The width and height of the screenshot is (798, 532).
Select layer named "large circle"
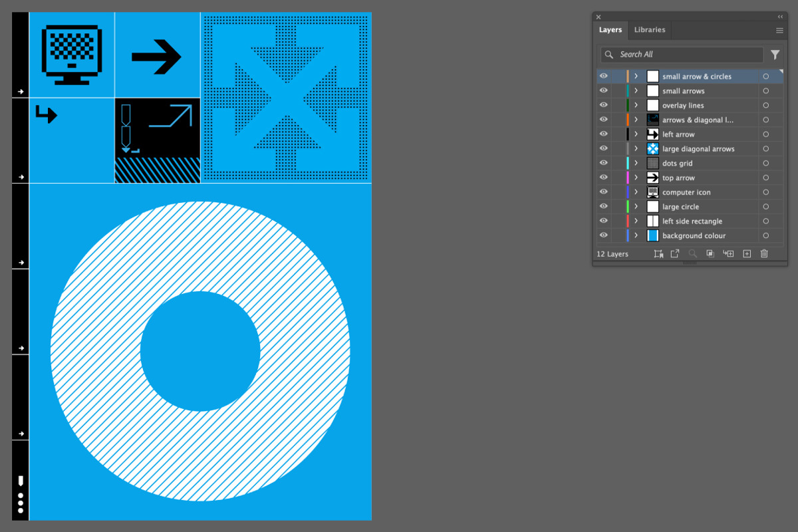[680, 207]
